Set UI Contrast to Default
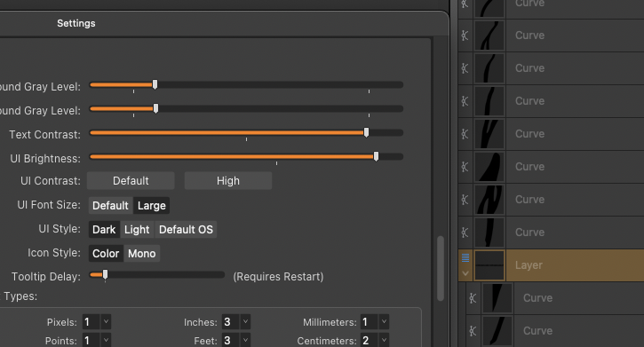 click(x=131, y=181)
